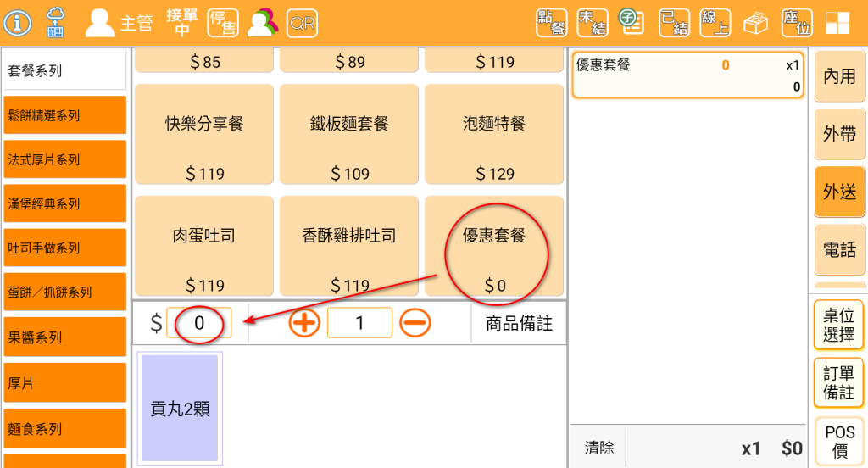Open the members group icon
This screenshot has height=468, width=868.
(263, 23)
